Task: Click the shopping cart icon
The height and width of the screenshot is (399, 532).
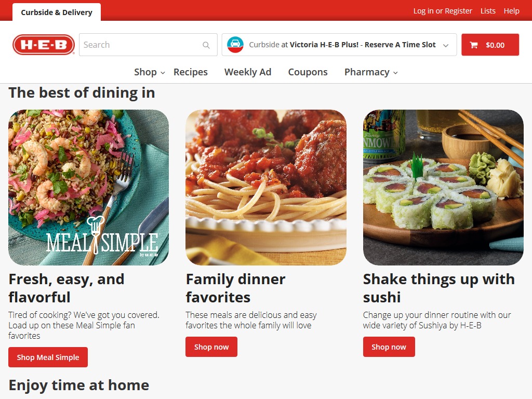Action: (x=474, y=45)
